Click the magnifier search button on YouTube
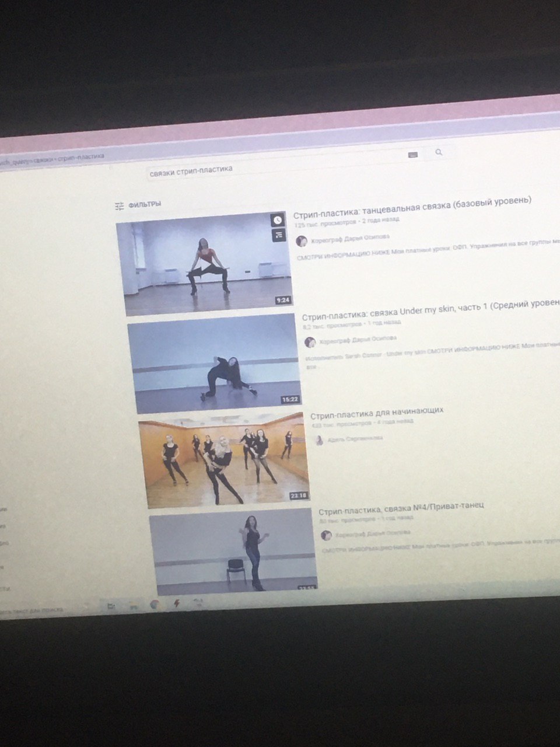Viewport: 560px width, 747px height. [x=439, y=152]
